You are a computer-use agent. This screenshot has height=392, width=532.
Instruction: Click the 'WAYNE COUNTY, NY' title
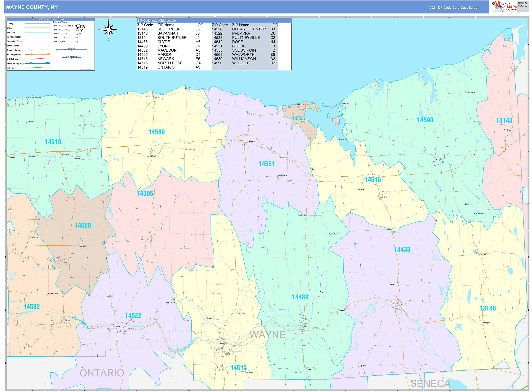pyautogui.click(x=32, y=7)
